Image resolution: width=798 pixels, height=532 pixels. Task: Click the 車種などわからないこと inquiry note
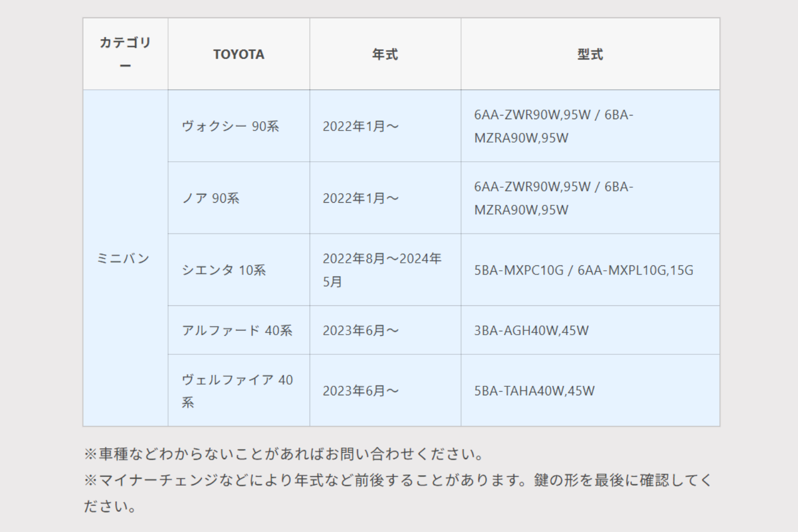pos(284,454)
